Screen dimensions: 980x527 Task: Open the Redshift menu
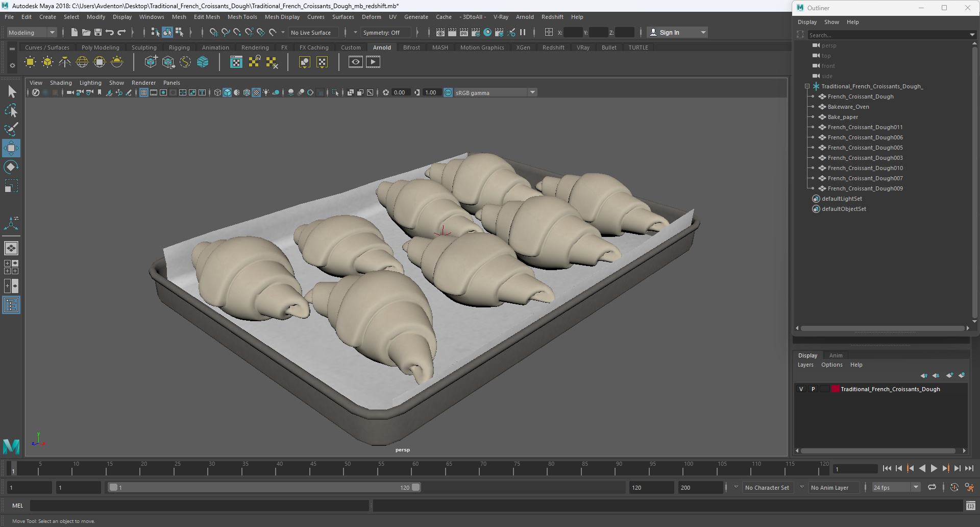[x=552, y=17]
